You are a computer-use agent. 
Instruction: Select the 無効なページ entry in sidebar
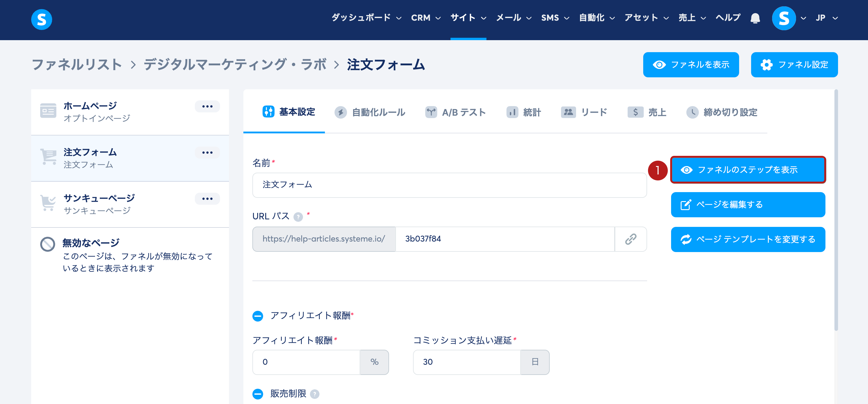130,255
